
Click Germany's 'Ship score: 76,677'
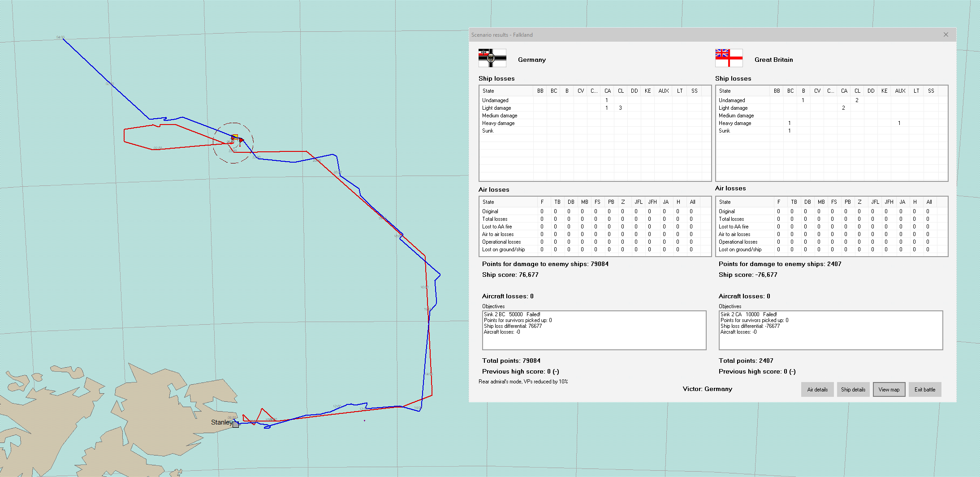coord(510,275)
